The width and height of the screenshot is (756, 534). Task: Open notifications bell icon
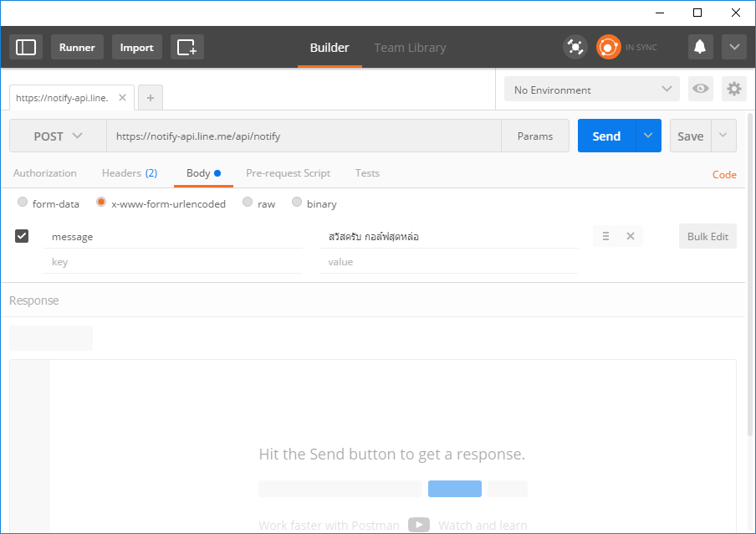[x=700, y=47]
